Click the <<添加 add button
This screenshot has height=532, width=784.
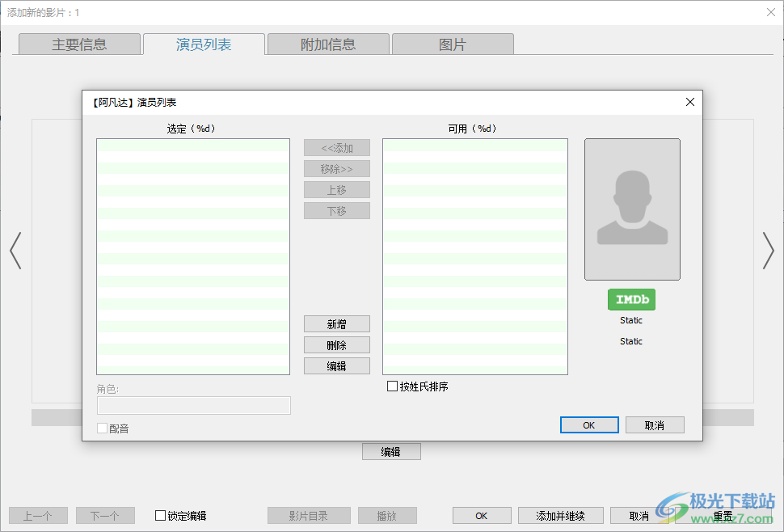[x=336, y=147]
